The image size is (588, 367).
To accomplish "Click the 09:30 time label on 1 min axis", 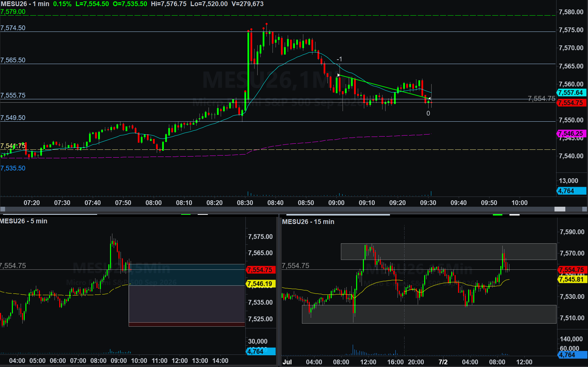I will [428, 203].
